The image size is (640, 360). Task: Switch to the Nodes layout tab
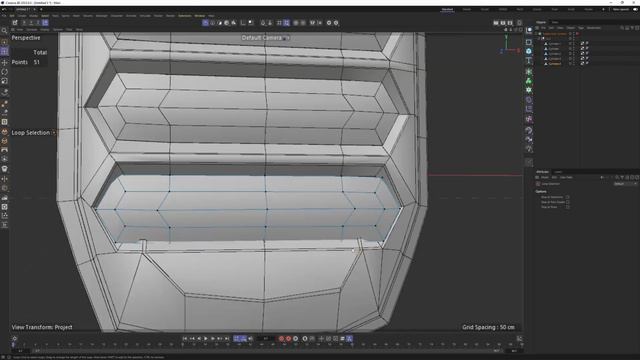pyautogui.click(x=589, y=9)
